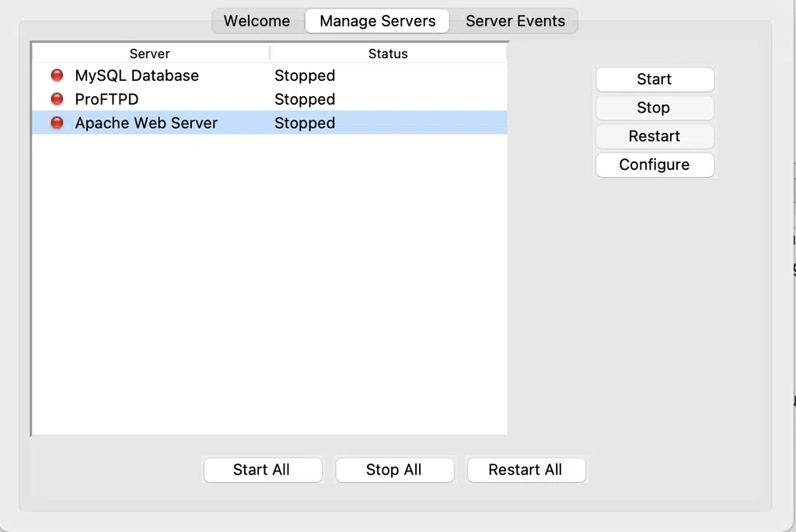Start the selected server
The image size is (796, 532).
point(655,79)
